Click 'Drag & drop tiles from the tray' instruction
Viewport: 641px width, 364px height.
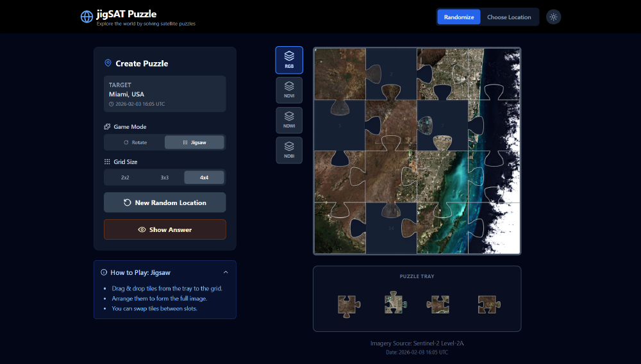coord(167,288)
